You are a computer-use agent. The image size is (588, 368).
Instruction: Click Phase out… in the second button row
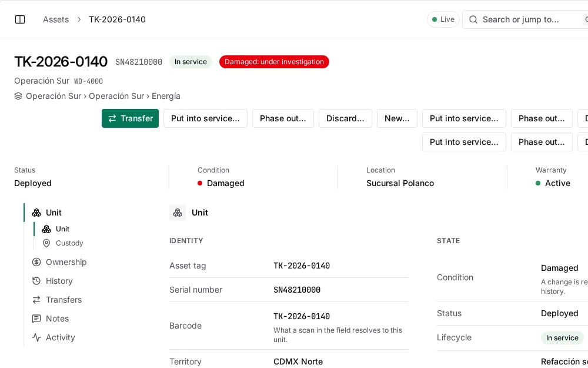[542, 142]
